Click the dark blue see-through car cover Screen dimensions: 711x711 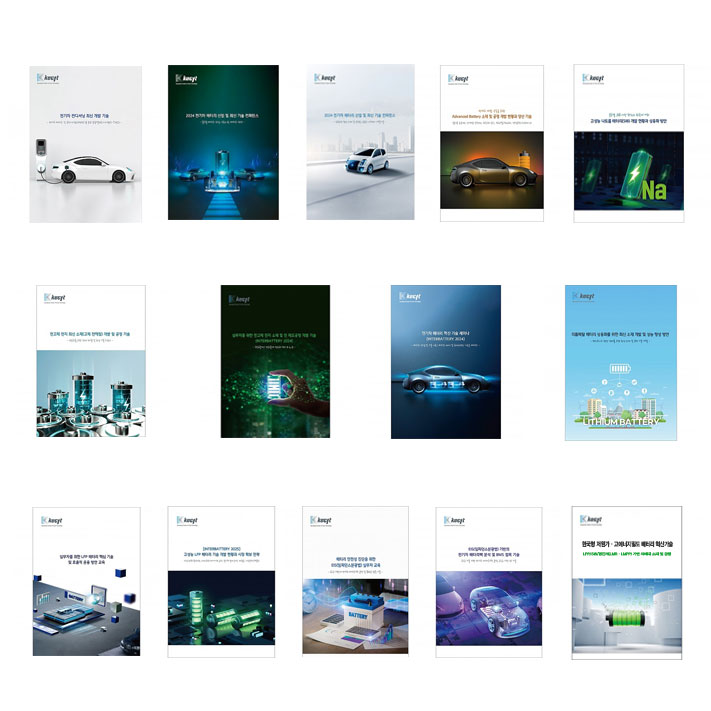click(445, 361)
